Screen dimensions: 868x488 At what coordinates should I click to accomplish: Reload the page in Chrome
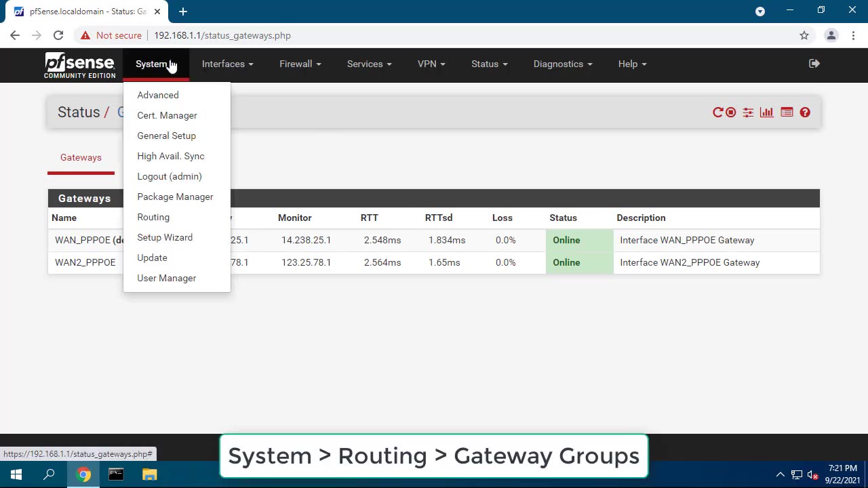[x=58, y=35]
